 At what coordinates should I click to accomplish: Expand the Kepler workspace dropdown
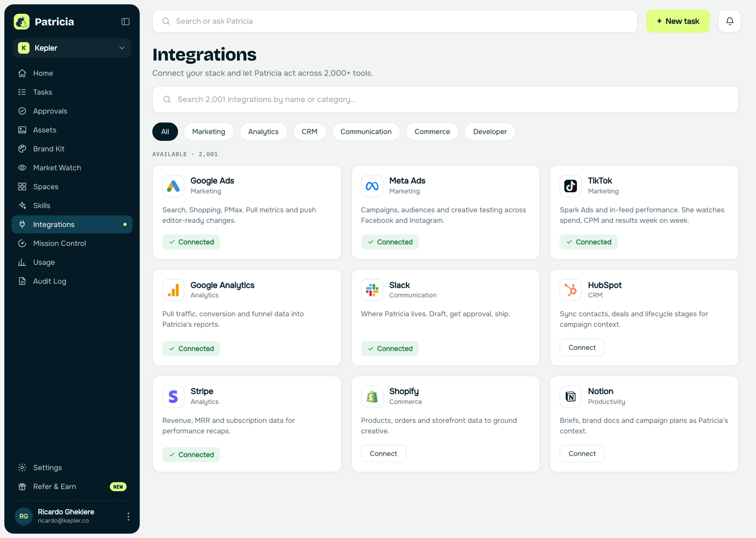click(x=72, y=48)
